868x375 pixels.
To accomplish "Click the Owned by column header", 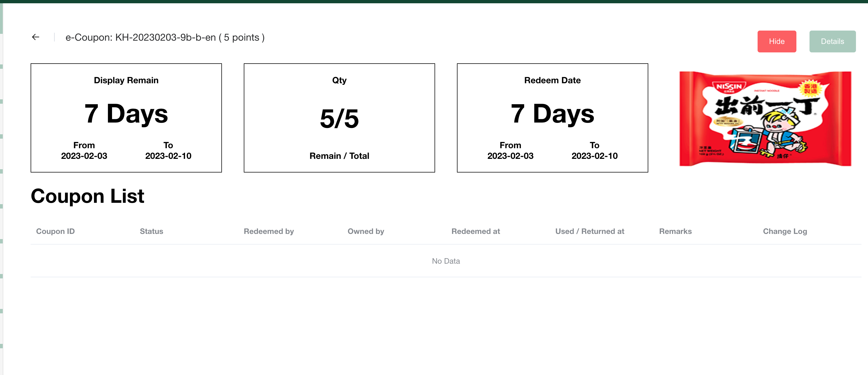I will pos(366,231).
